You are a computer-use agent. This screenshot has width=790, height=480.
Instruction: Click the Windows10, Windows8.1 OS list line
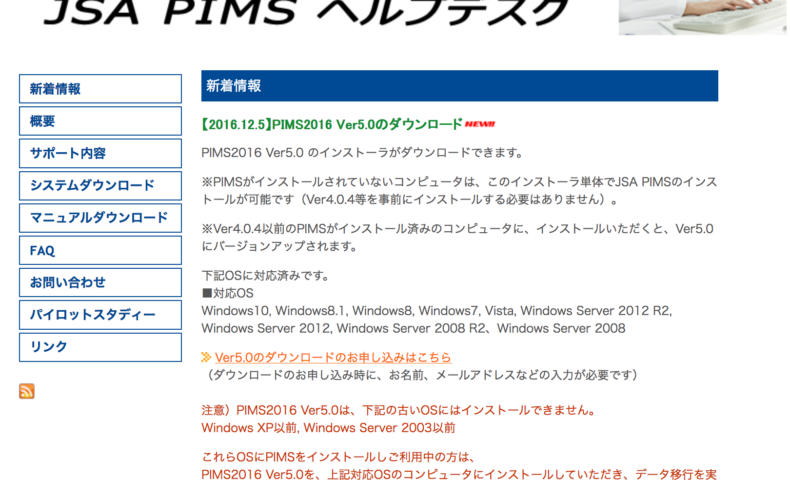[437, 311]
